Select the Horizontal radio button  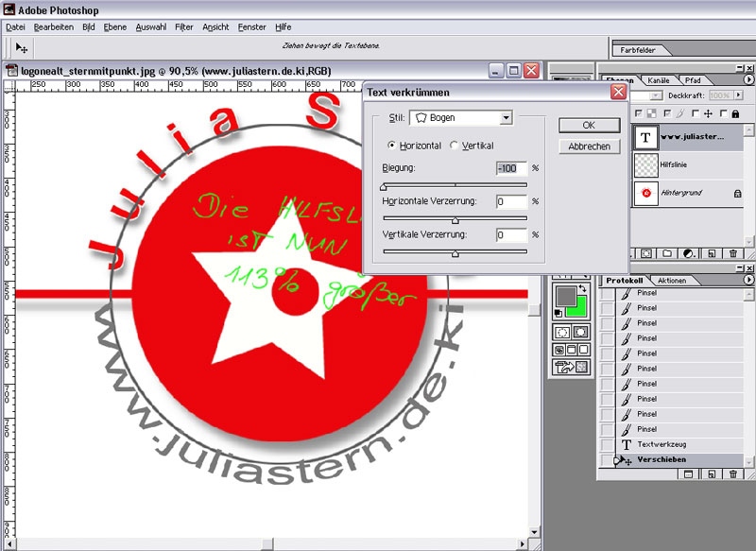pos(391,146)
